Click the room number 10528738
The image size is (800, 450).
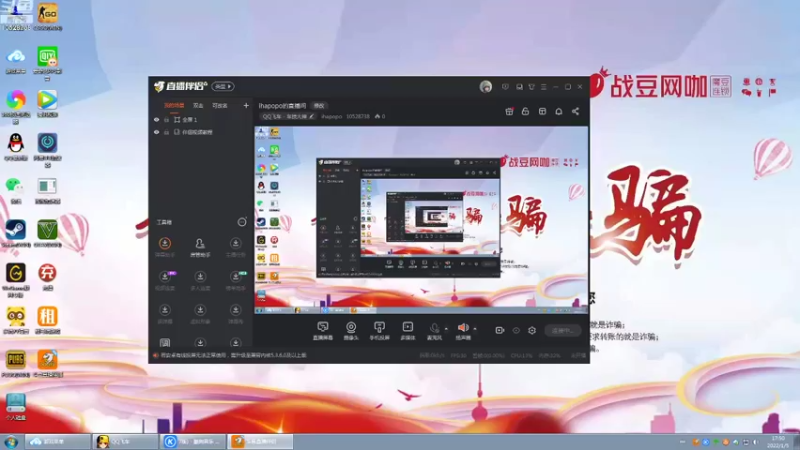pos(358,117)
